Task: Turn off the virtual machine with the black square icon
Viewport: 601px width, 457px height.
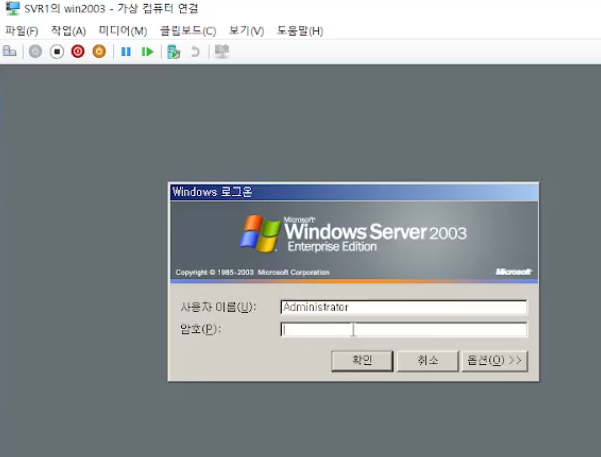Action: [57, 51]
